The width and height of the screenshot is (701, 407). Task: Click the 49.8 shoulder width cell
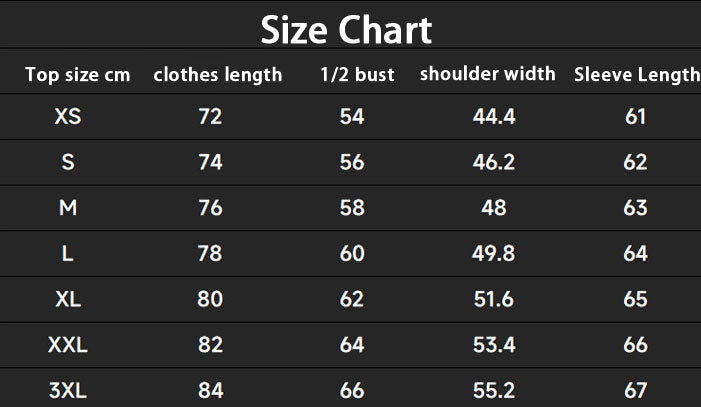494,254
